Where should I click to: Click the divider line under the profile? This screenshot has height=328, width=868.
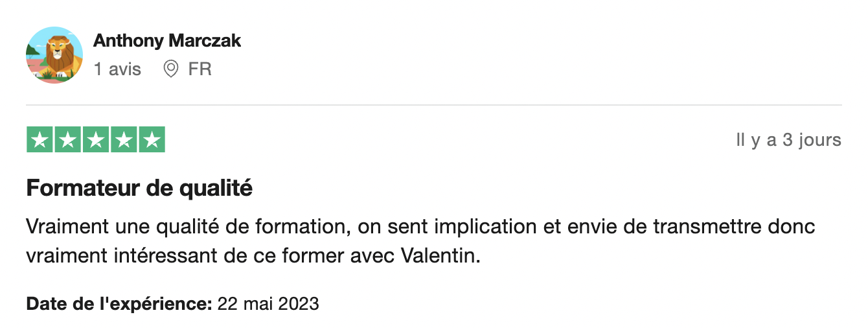pyautogui.click(x=434, y=105)
